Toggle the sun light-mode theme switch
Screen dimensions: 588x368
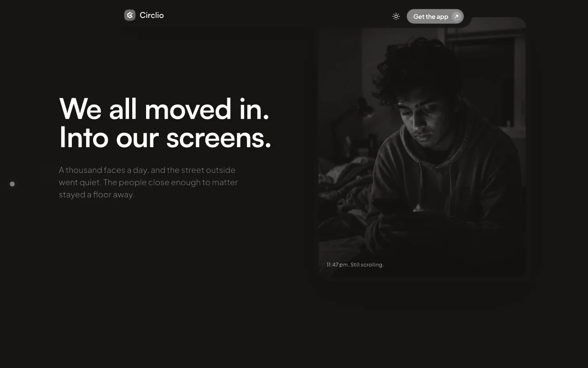[x=396, y=16]
